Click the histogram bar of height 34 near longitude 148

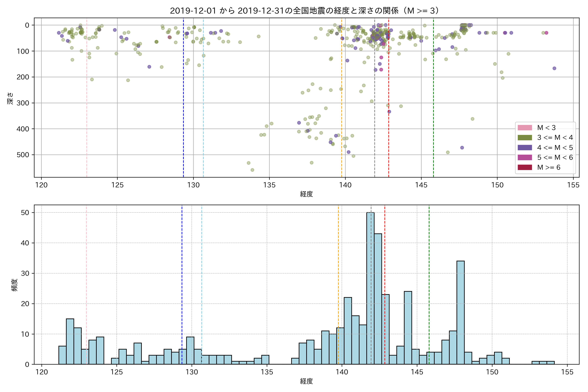click(x=460, y=312)
